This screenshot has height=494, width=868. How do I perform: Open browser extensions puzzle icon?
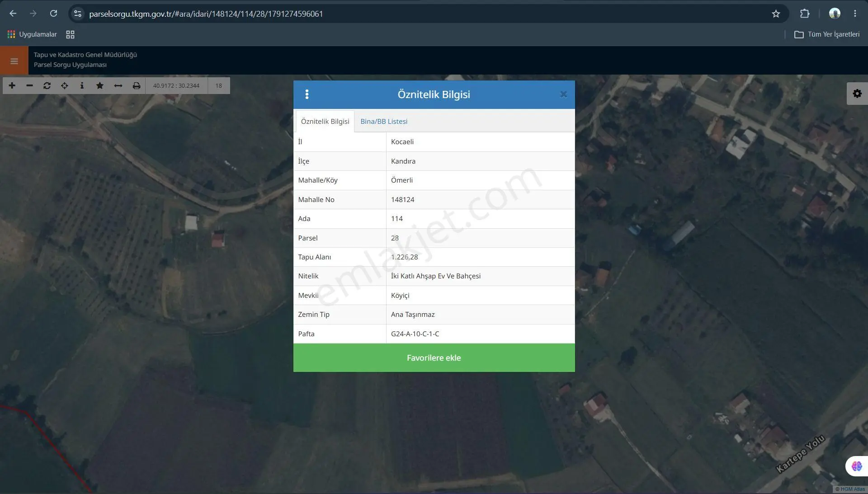click(805, 14)
